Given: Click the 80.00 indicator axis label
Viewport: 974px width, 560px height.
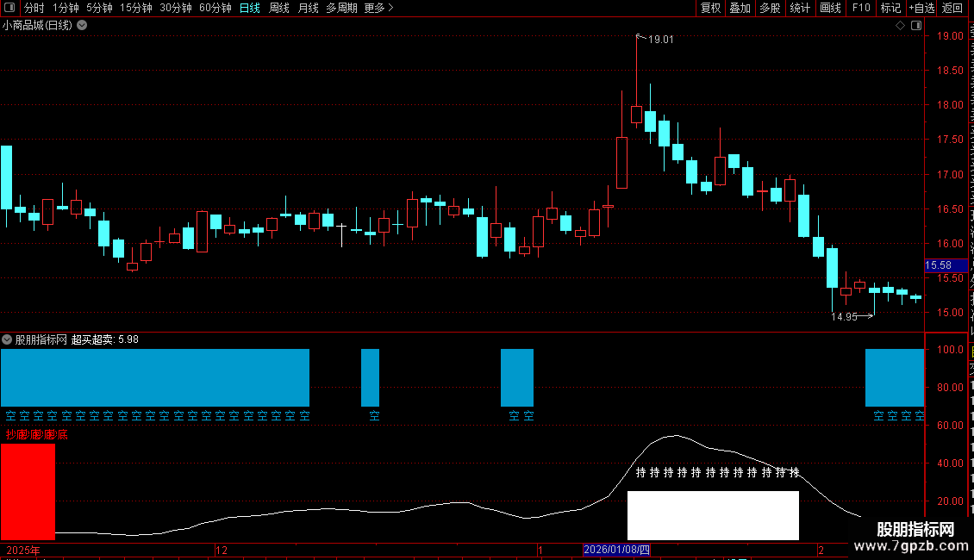Looking at the screenshot, I should click(x=951, y=388).
